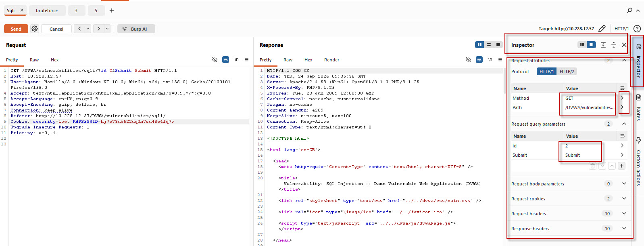
Task: Click the HTTP/1 target protocol label
Action: coord(621,29)
